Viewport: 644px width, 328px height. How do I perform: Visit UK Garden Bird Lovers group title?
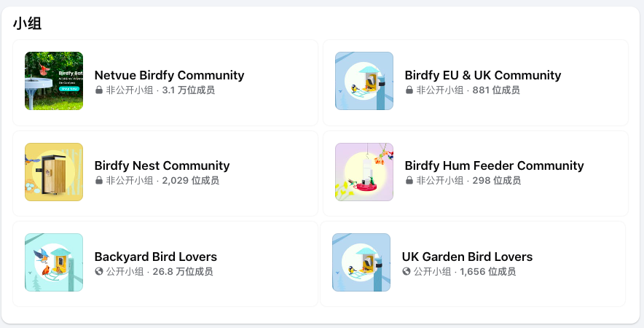467,257
